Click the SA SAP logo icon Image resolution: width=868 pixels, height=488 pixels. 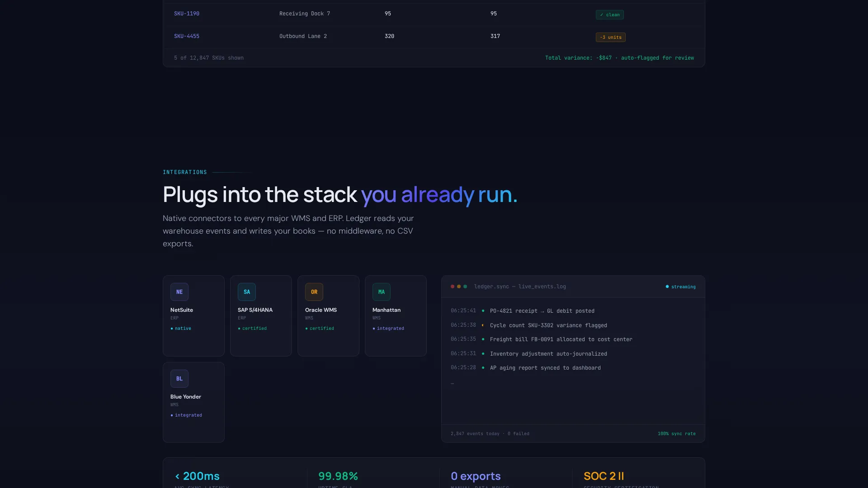[x=246, y=292]
